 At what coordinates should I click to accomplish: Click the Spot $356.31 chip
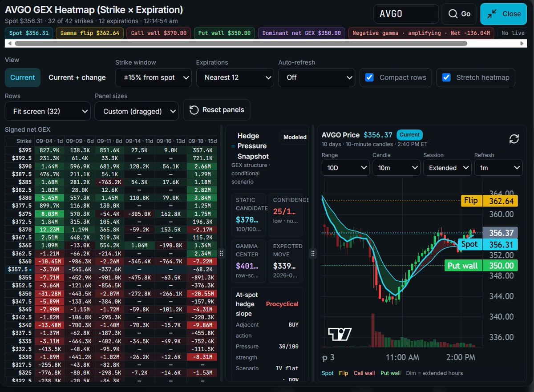[29, 33]
